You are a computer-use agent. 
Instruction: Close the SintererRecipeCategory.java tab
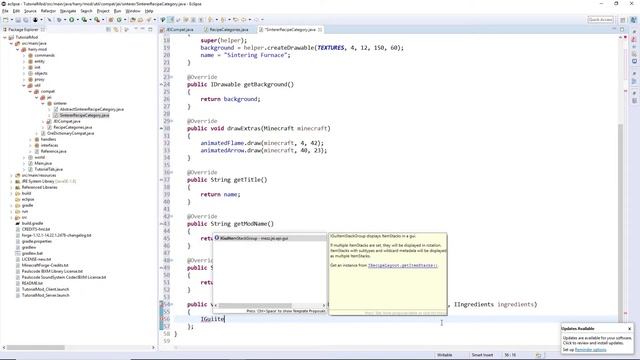pyautogui.click(x=320, y=30)
